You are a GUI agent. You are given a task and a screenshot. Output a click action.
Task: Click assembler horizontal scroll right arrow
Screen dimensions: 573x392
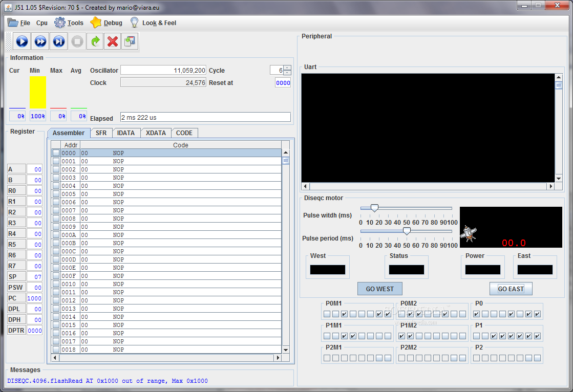click(278, 358)
